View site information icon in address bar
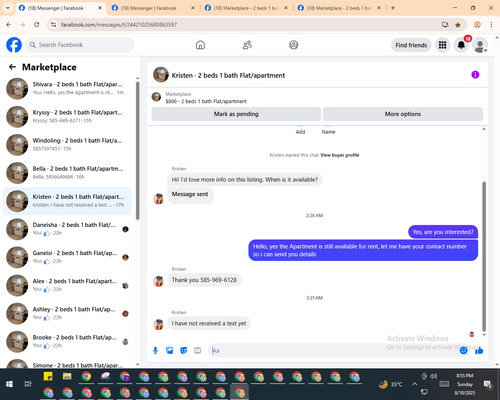This screenshot has height=400, width=500. pos(53,25)
